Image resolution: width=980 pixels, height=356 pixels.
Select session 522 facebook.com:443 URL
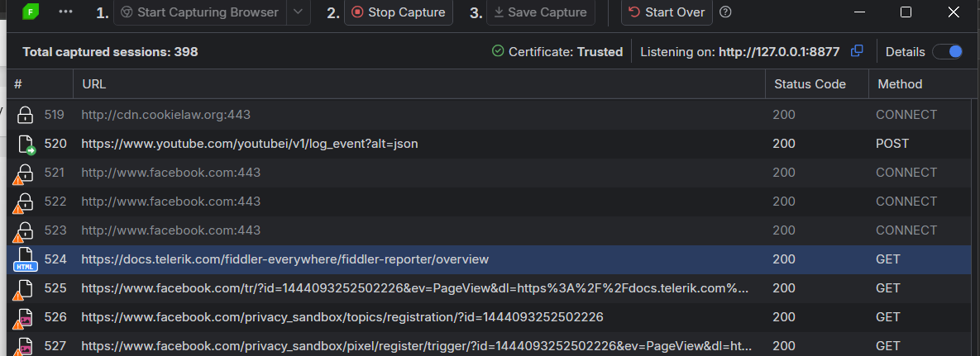point(170,201)
